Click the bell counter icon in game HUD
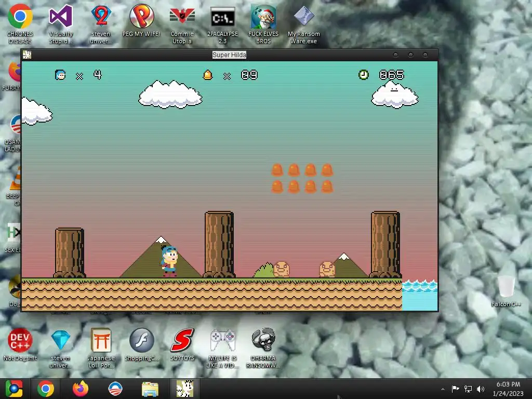The width and height of the screenshot is (532, 399). 208,75
